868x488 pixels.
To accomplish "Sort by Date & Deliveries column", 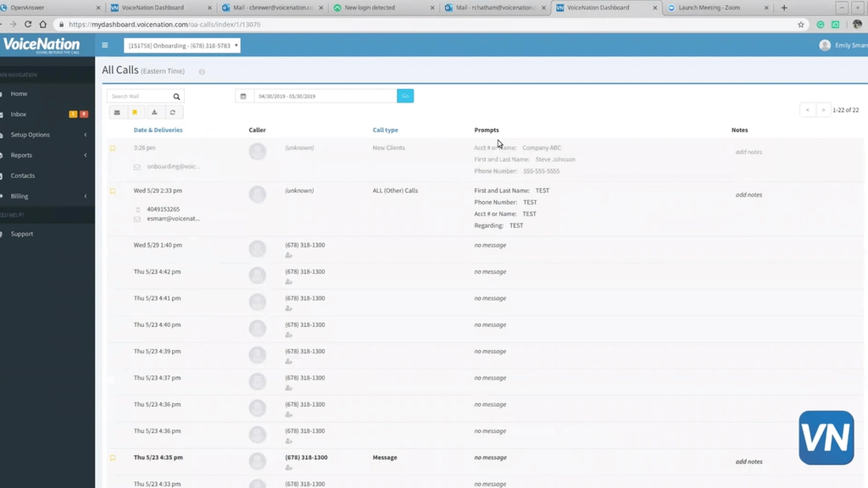I will (158, 130).
